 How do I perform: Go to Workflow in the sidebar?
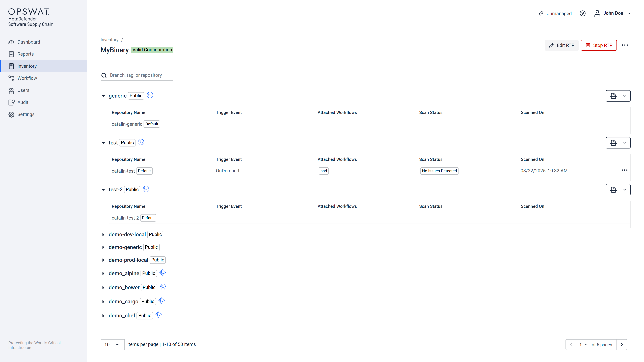[x=43, y=78]
